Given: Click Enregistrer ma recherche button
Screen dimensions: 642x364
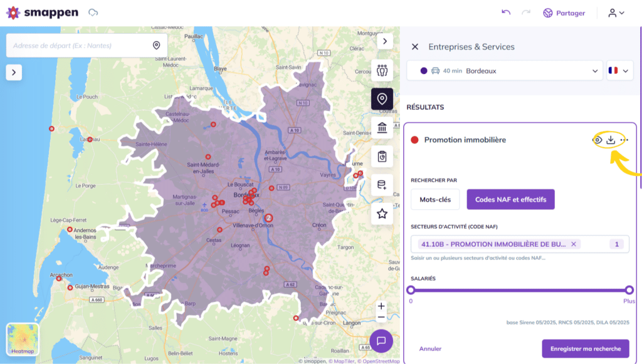Looking at the screenshot, I should click(x=586, y=349).
